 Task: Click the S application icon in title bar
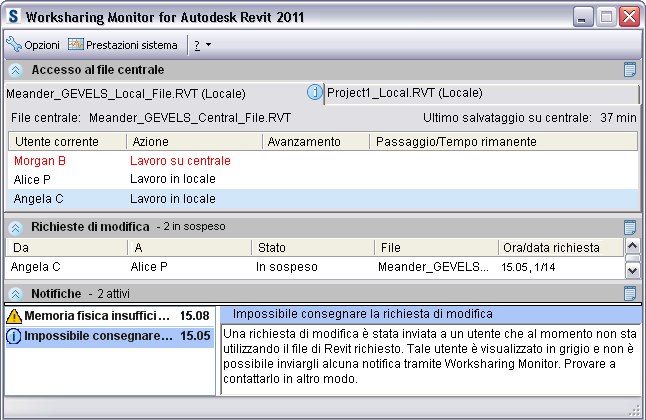[x=14, y=16]
